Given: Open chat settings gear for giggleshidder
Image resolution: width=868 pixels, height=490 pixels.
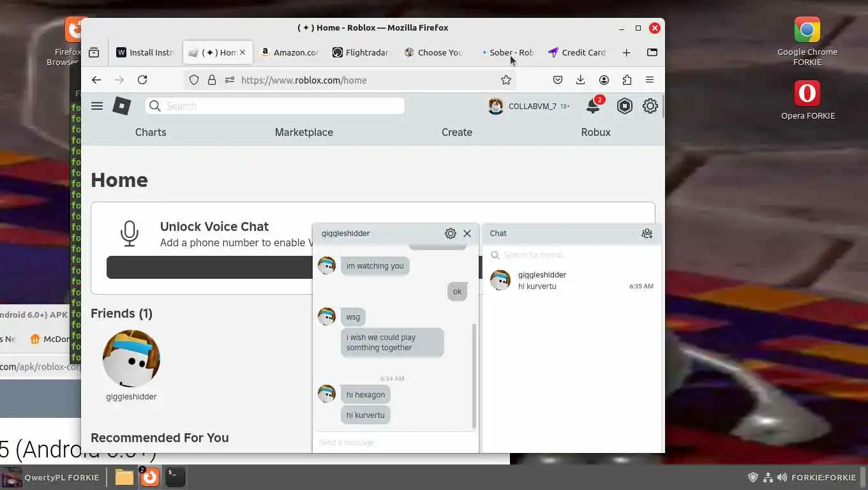Looking at the screenshot, I should [x=451, y=234].
